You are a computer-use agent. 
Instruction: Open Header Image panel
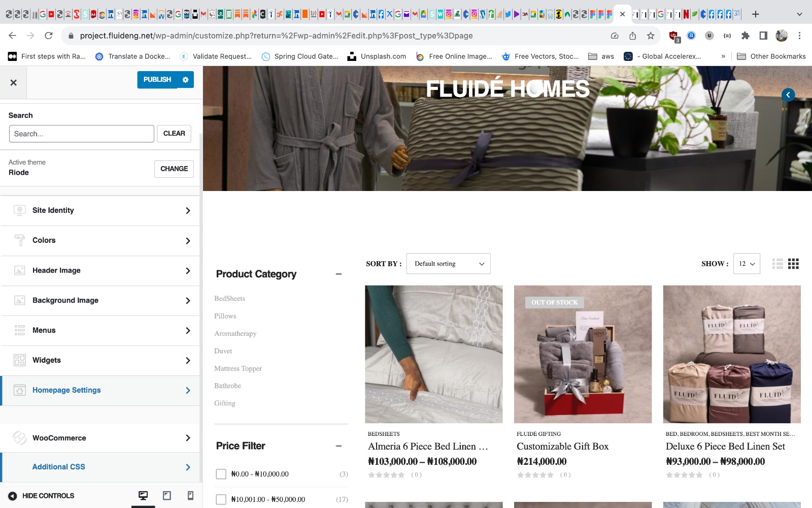pos(100,270)
